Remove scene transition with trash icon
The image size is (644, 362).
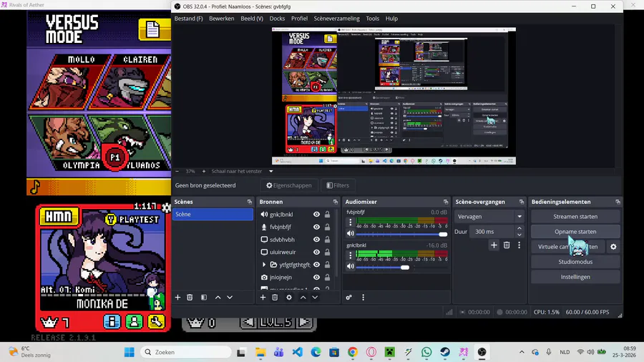coord(507,245)
